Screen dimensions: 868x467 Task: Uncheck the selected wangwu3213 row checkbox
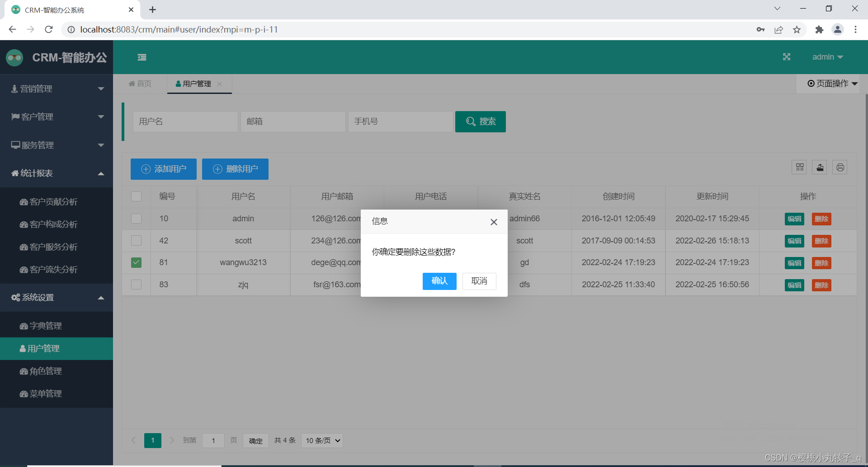click(x=136, y=262)
